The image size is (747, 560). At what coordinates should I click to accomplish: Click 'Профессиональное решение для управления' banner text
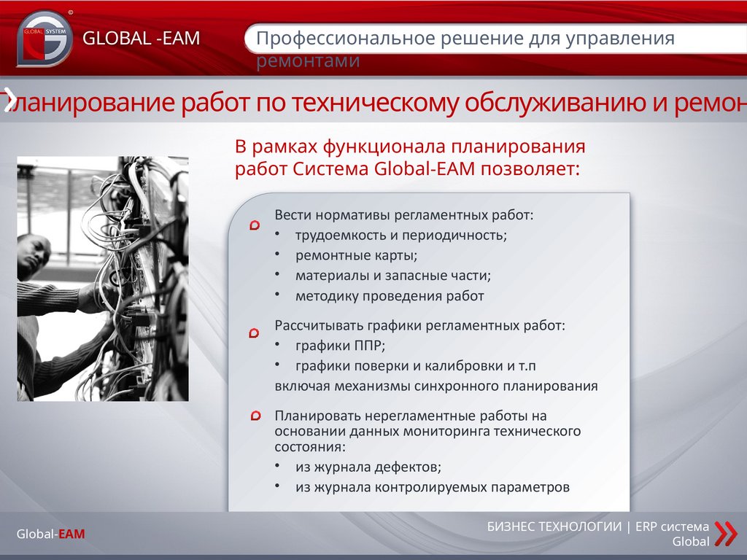[465, 38]
